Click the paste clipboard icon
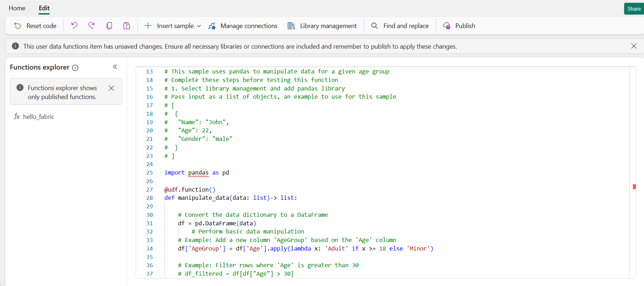The image size is (644, 286). tap(126, 26)
